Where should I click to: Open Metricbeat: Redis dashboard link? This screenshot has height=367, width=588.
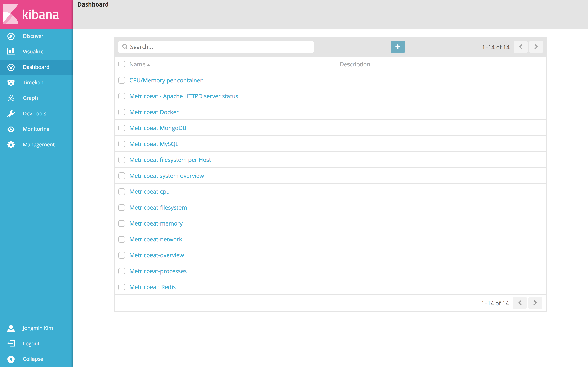click(x=152, y=287)
